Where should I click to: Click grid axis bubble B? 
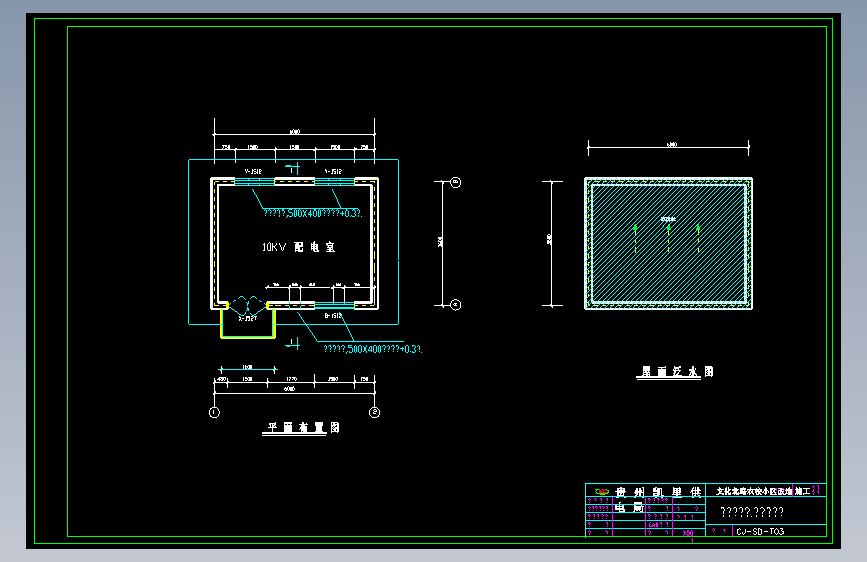point(456,182)
